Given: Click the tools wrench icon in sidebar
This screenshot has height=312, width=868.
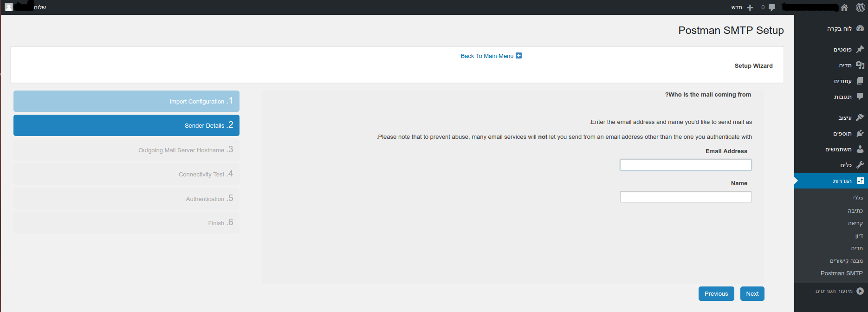Looking at the screenshot, I should pyautogui.click(x=860, y=165).
